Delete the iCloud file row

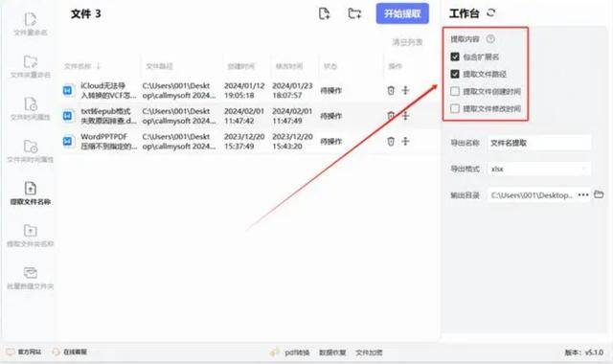(x=391, y=90)
